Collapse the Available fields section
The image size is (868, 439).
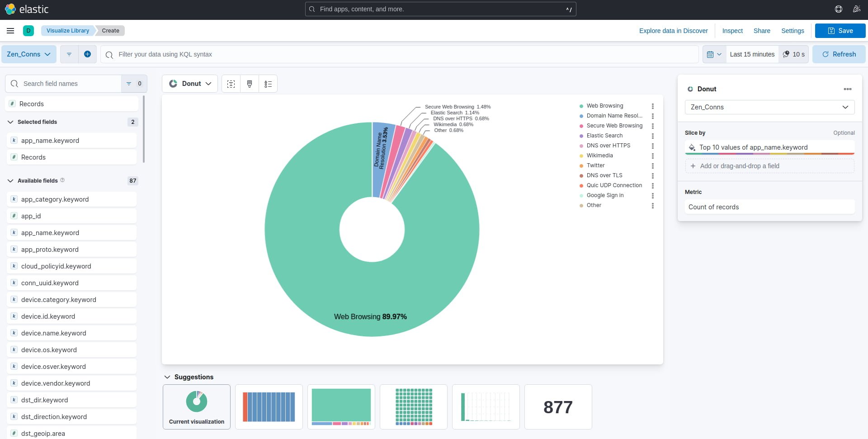pos(10,181)
